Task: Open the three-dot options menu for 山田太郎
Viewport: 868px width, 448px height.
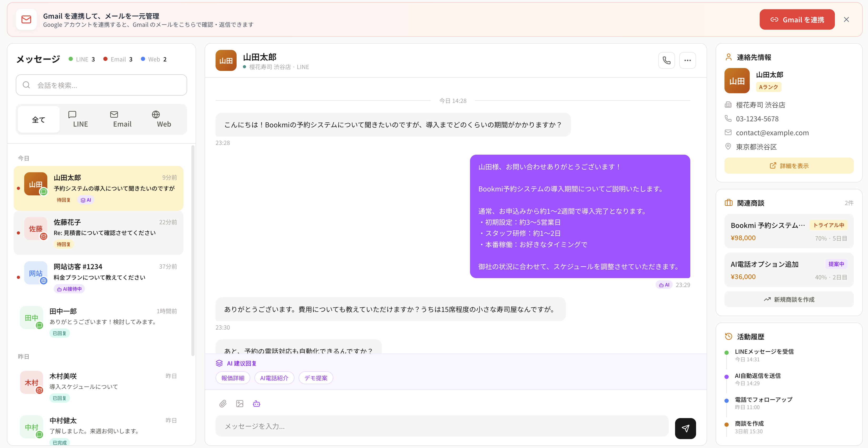Action: point(688,60)
